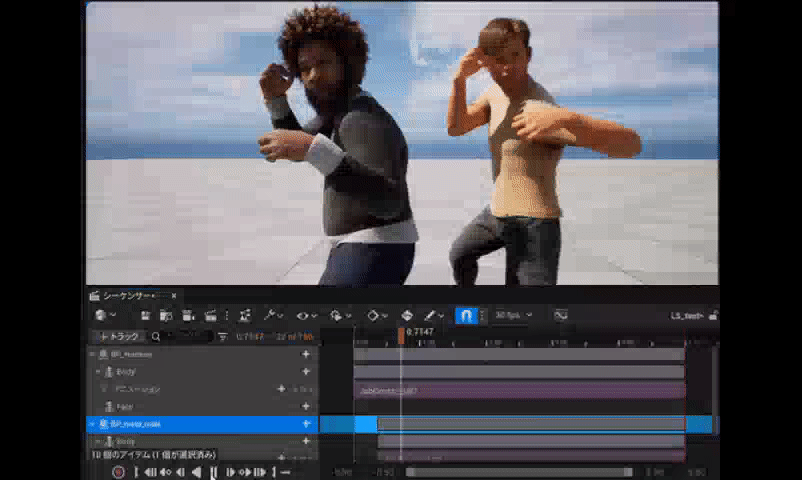Click the track filter icon beside search
This screenshot has width=802, height=480.
pyautogui.click(x=222, y=337)
